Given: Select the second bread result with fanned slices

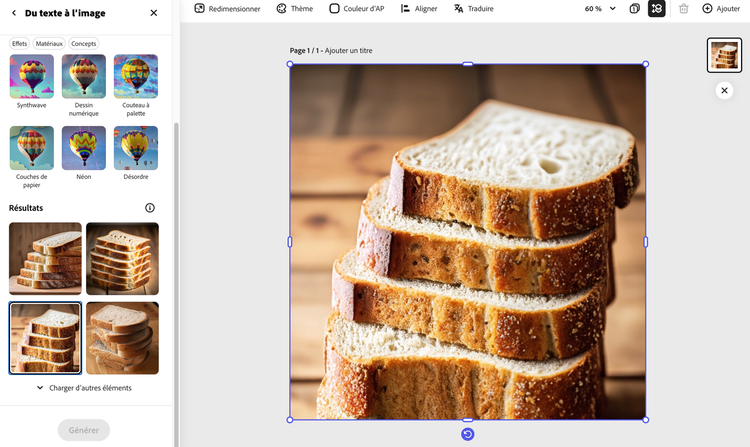Looking at the screenshot, I should click(122, 259).
